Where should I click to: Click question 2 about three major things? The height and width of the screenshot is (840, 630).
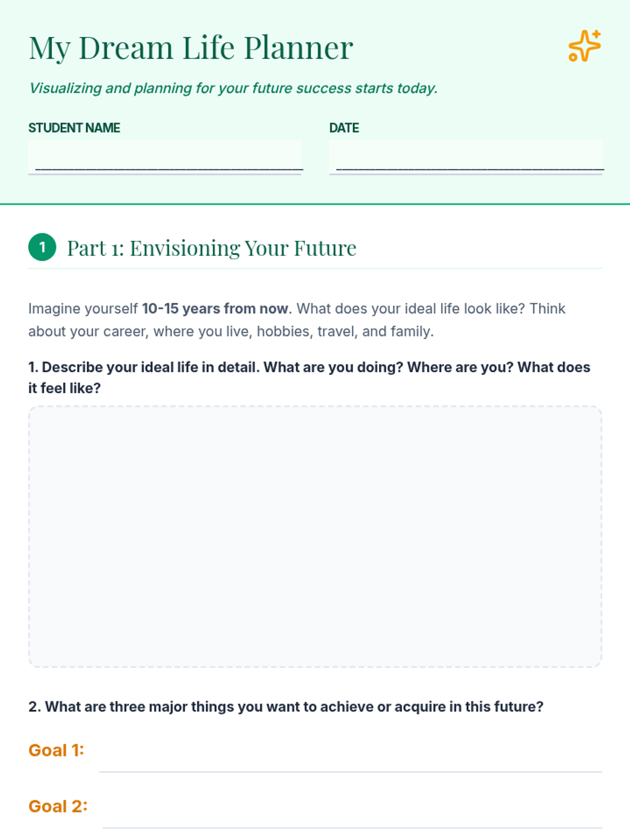click(x=286, y=707)
